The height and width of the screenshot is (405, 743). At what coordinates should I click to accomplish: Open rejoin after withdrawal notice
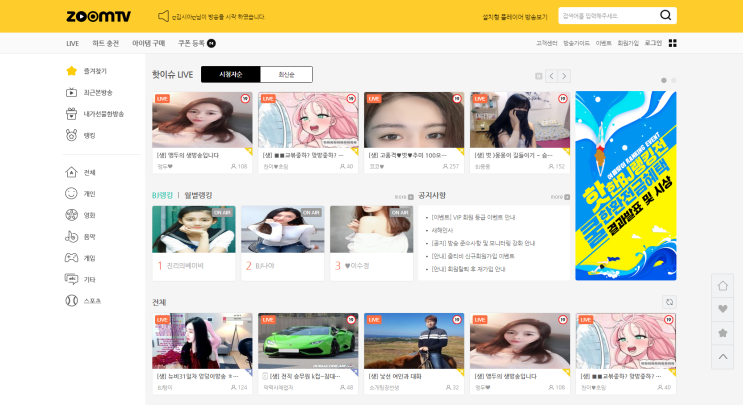tap(468, 269)
